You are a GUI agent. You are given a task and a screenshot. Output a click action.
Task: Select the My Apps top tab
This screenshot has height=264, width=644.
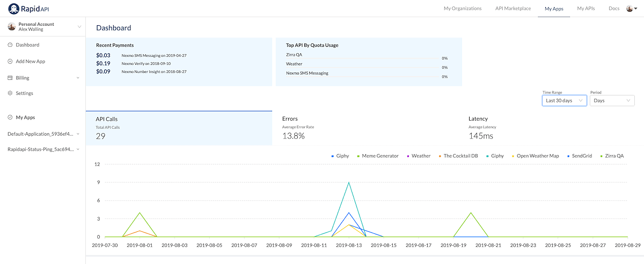(x=554, y=9)
